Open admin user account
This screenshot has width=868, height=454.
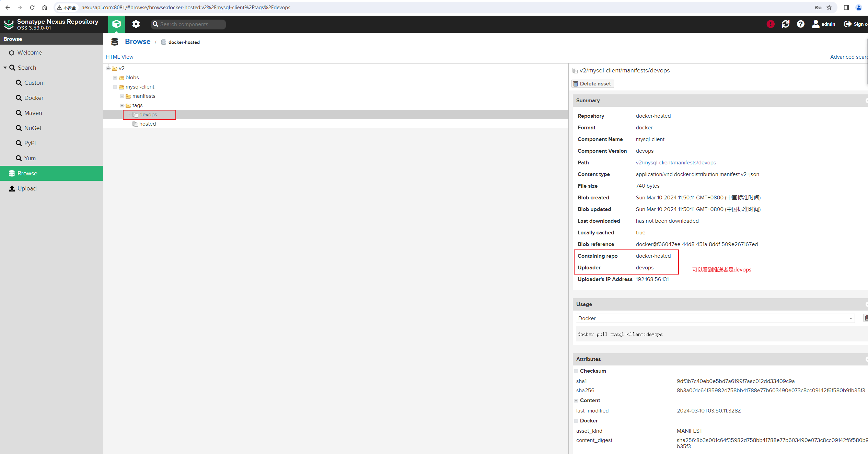click(x=823, y=24)
